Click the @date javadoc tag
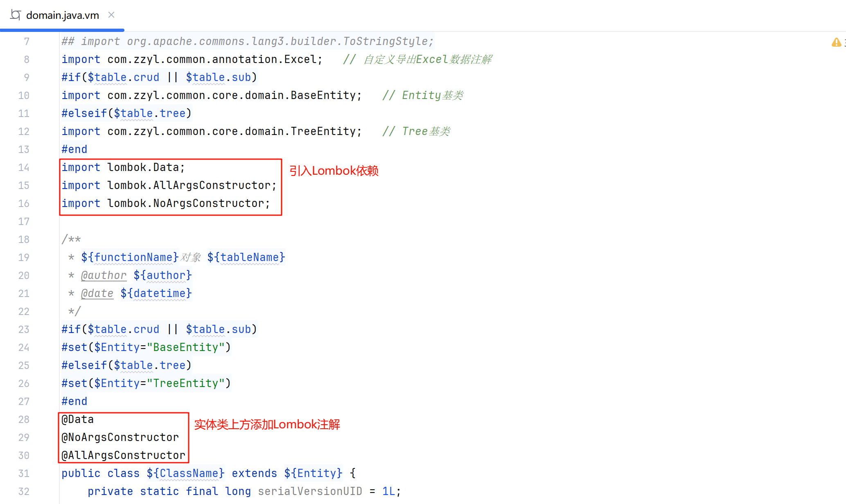Viewport: 846px width, 504px height. 97,293
